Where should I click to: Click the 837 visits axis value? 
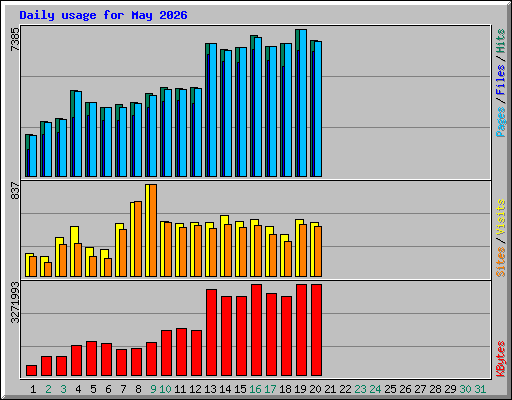click(15, 191)
